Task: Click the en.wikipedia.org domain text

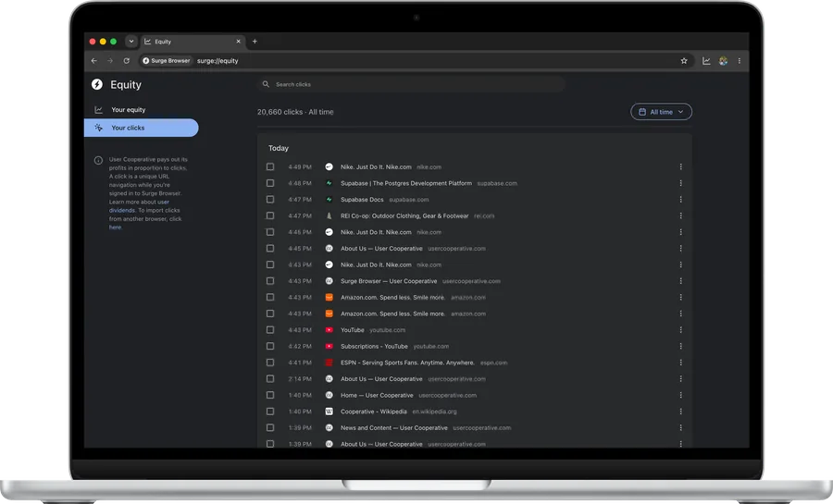Action: (435, 412)
